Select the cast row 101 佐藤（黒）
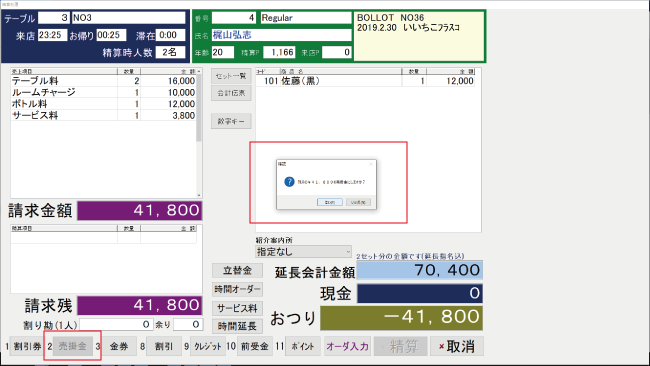Screen dimensions: 650x366 tap(365, 81)
